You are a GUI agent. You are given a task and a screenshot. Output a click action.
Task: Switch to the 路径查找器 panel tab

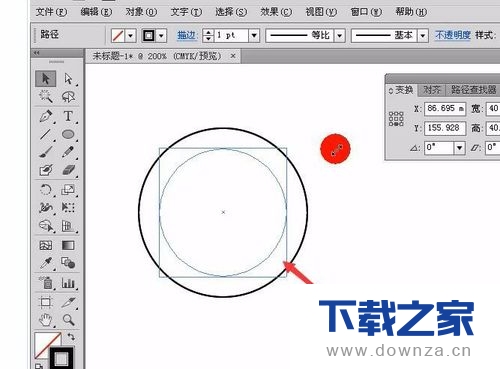[x=473, y=90]
